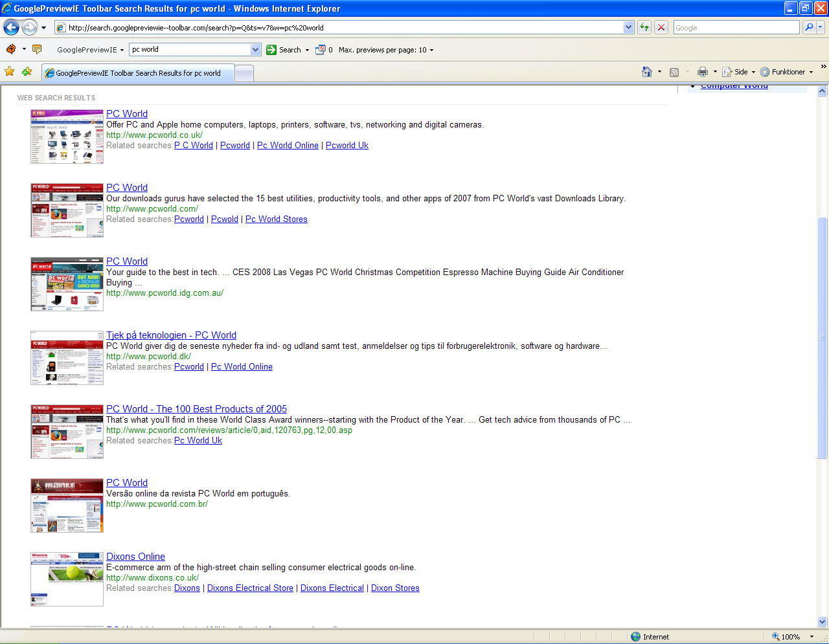Click the green URL 'http://www.dixons.co.uk/'
Viewport: 829px width, 644px height.
tap(152, 578)
